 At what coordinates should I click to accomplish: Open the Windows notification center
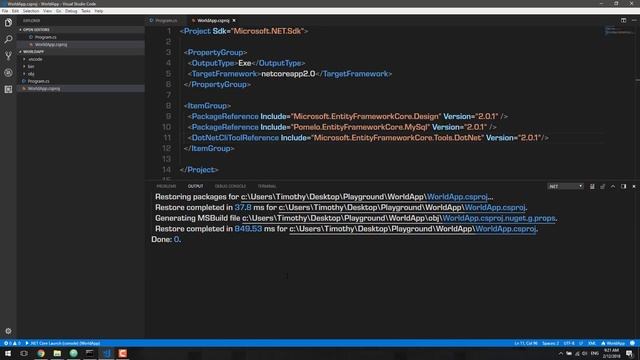coord(629,353)
